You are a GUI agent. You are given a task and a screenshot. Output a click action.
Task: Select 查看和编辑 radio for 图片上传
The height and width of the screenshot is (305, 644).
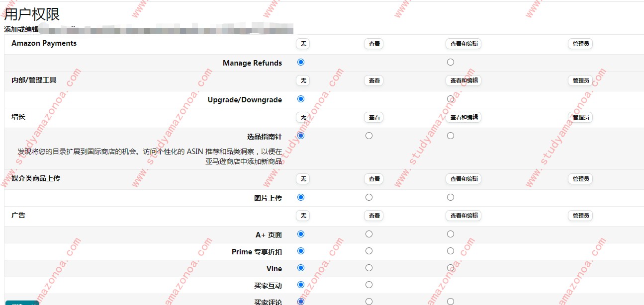(x=450, y=197)
